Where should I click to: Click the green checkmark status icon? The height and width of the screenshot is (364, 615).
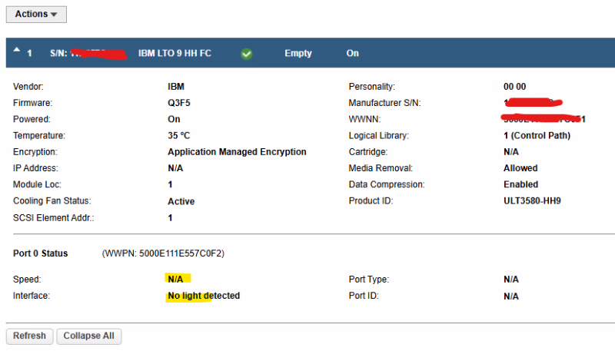point(246,54)
